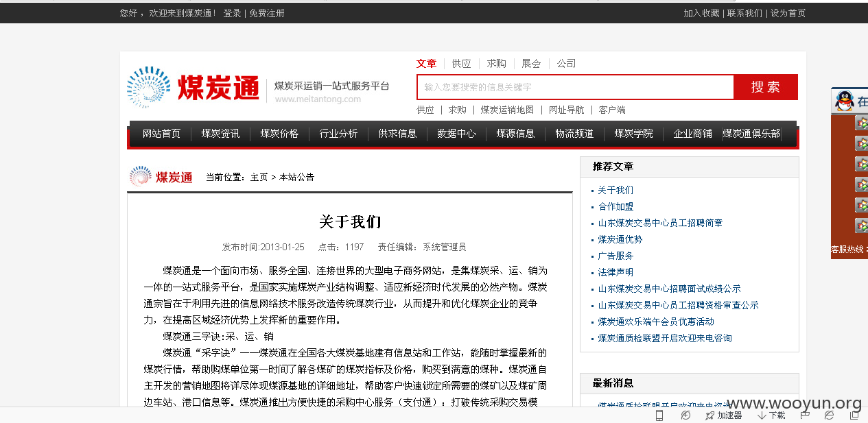This screenshot has height=423, width=868.
Task: Click the overlapping windows icon in status bar
Action: [x=854, y=415]
